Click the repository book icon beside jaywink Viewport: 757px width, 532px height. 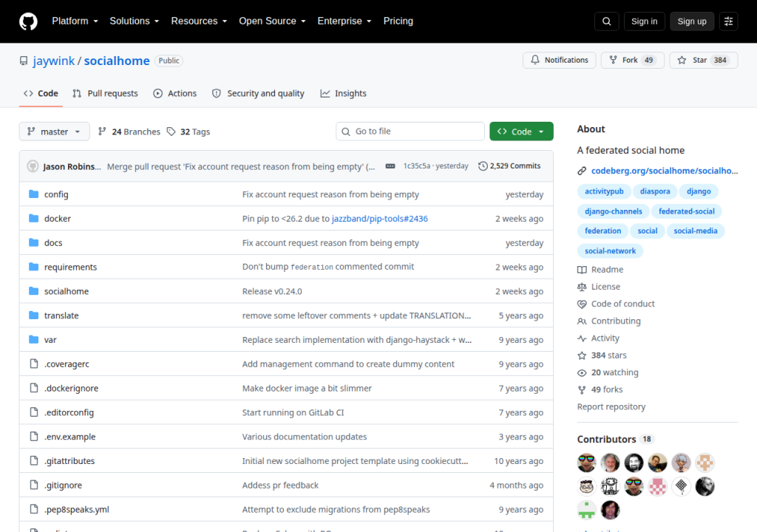[24, 61]
